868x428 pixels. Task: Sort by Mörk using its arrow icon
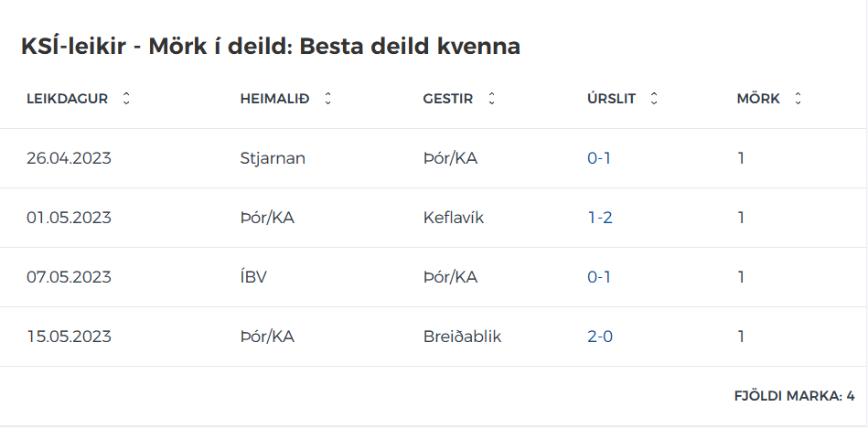[x=798, y=99]
